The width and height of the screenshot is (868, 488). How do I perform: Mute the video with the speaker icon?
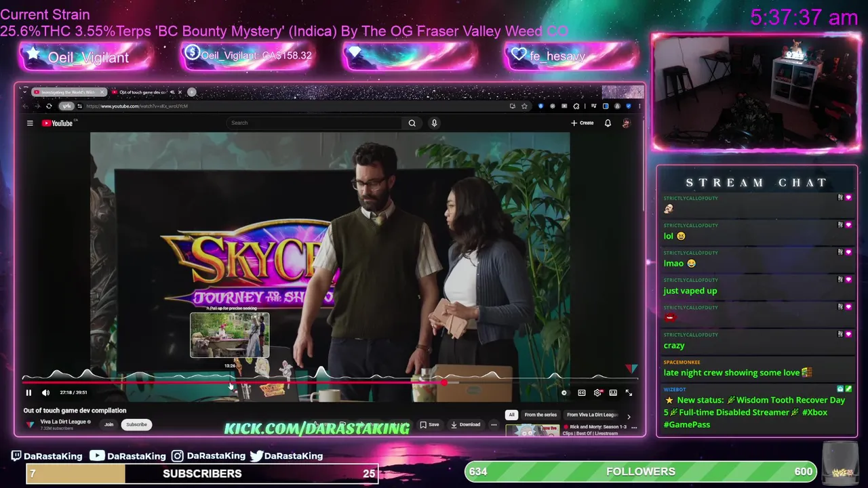(45, 392)
